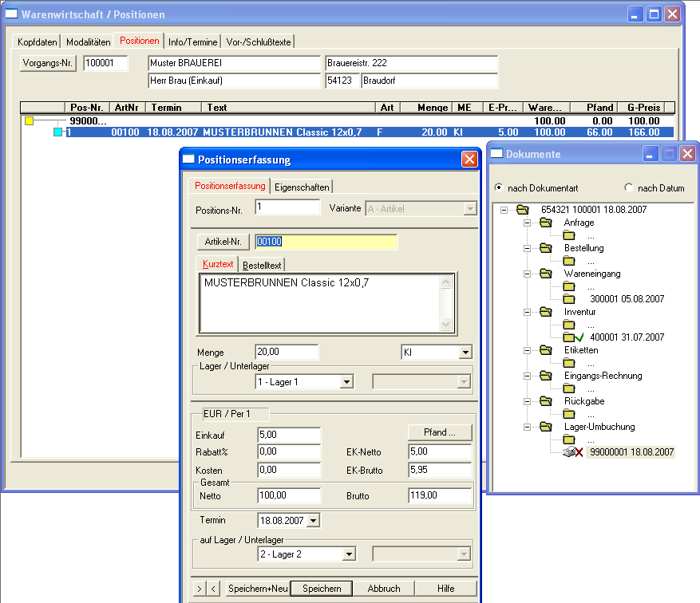Select the 'nach Datum' radio button
Image resolution: width=700 pixels, height=603 pixels.
pos(629,188)
